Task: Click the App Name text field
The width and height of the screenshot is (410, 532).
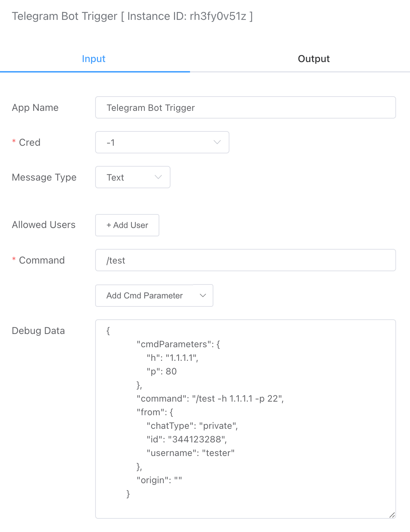Action: click(245, 108)
